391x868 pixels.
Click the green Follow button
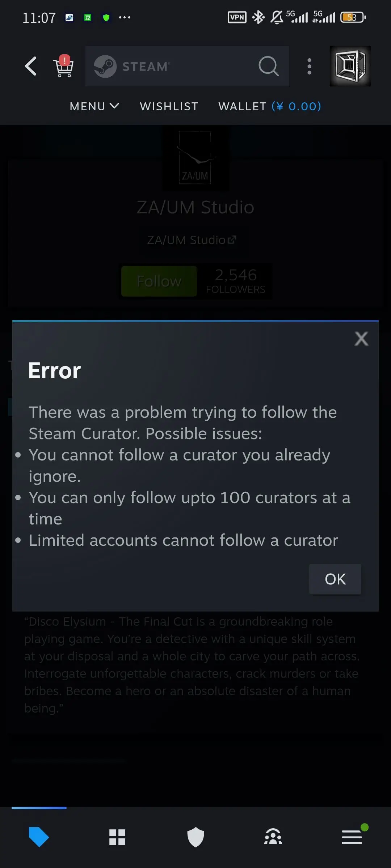(x=159, y=281)
